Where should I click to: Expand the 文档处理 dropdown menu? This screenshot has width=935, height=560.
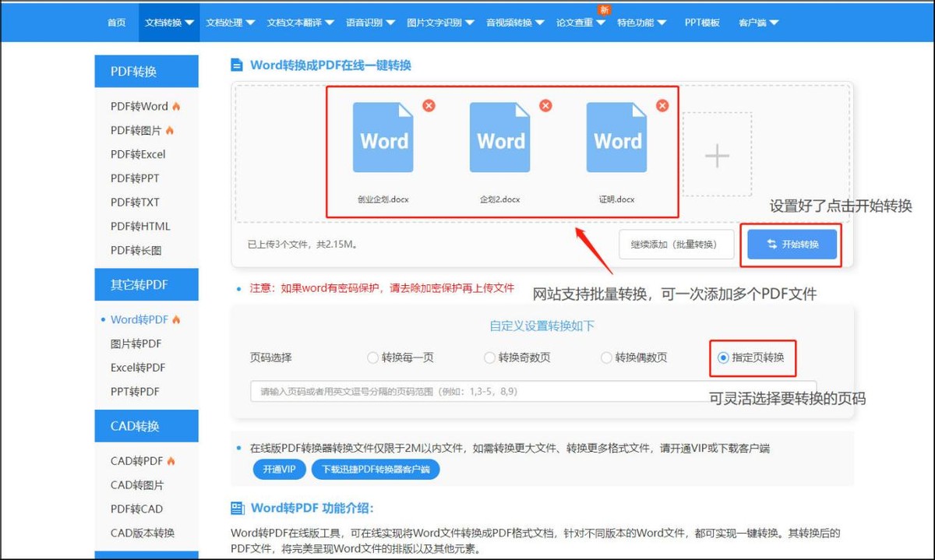tap(227, 22)
